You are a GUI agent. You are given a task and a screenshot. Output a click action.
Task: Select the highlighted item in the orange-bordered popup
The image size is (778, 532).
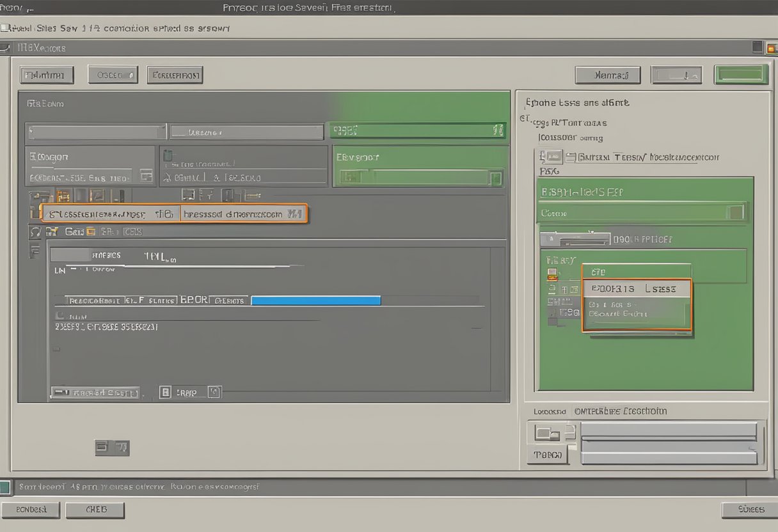(x=637, y=289)
